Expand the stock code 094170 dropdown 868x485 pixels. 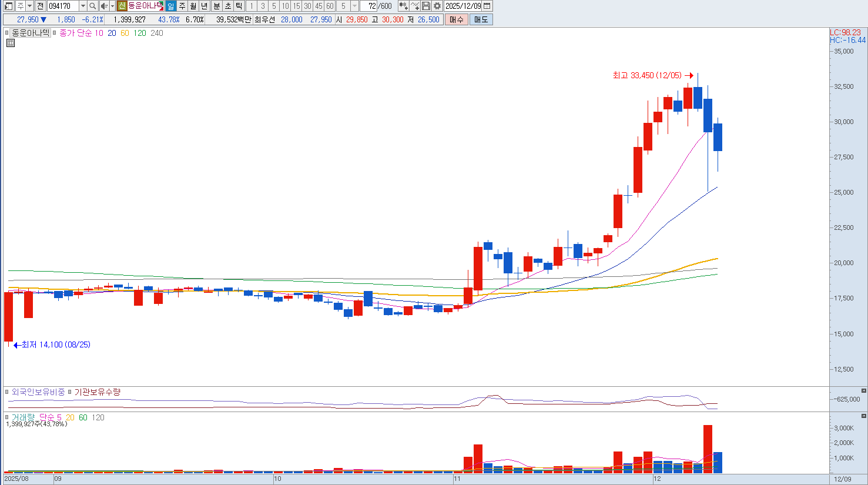tap(83, 6)
